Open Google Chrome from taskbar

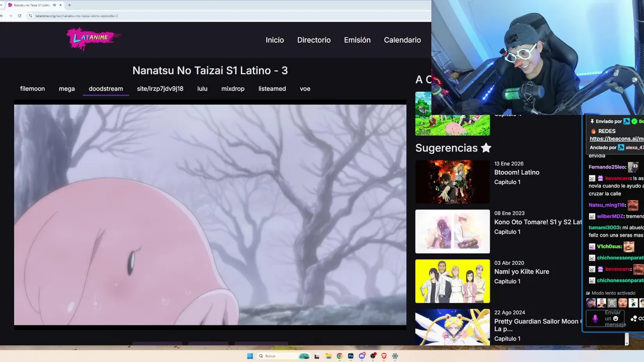[340, 356]
